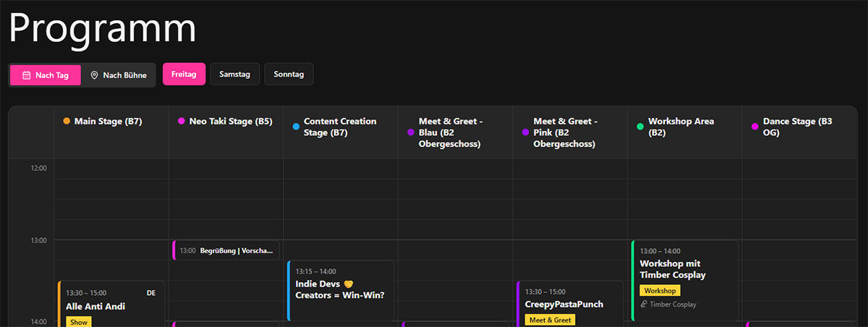Open the CreepyPastaPunch event

click(x=570, y=304)
